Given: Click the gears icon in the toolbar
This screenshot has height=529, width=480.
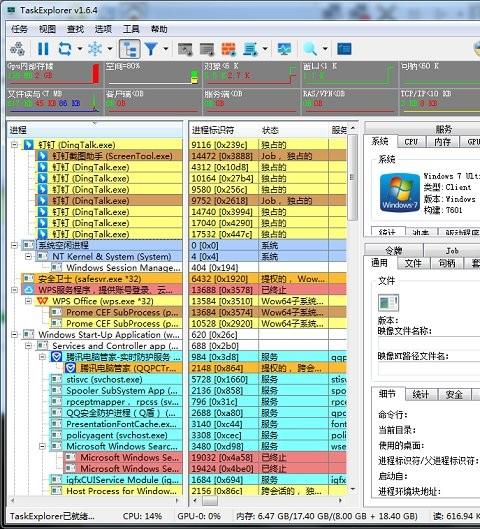Looking at the screenshot, I should click(x=18, y=49).
